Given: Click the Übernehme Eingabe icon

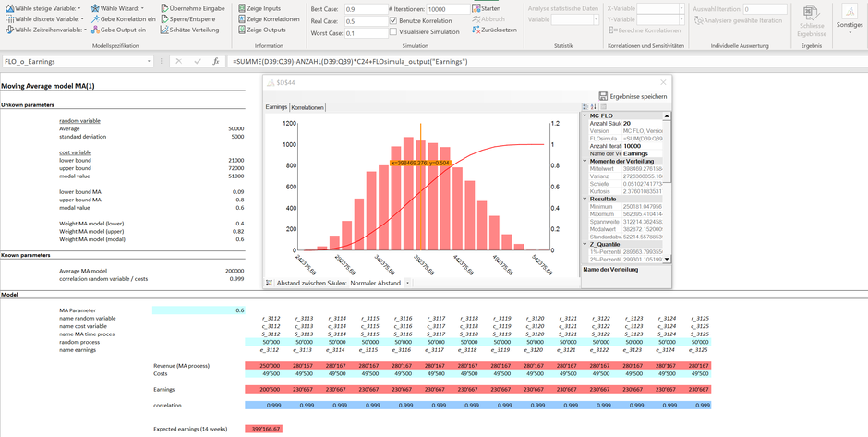Looking at the screenshot, I should [x=165, y=8].
